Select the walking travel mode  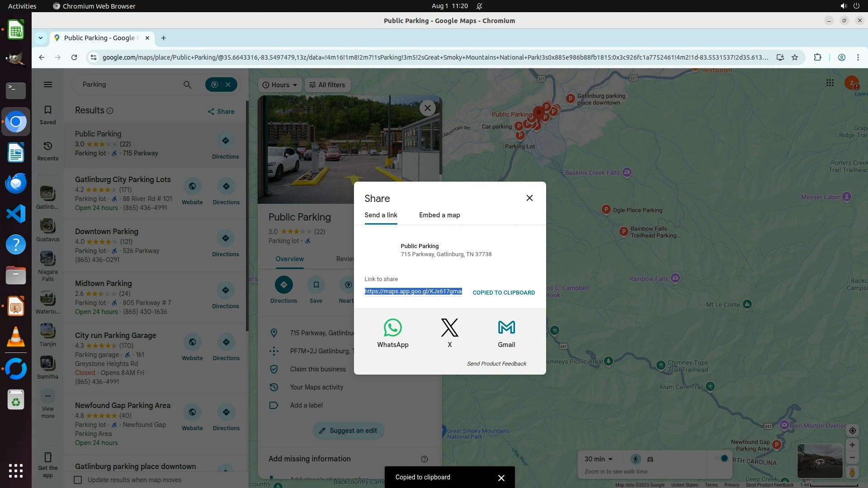[635, 459]
